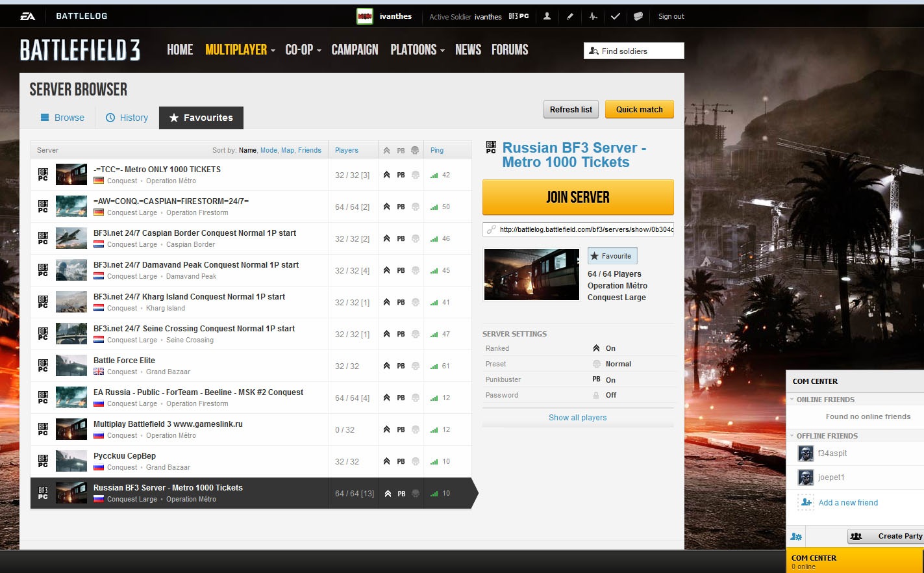Click the Show all players link

tap(577, 418)
